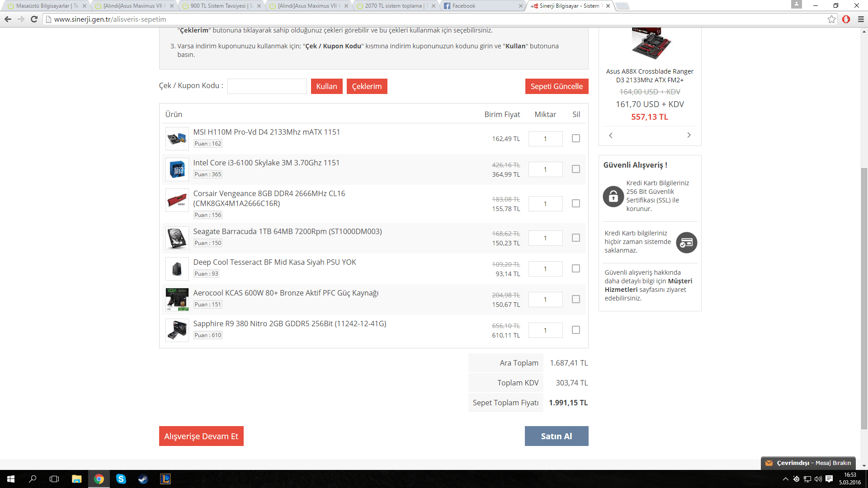This screenshot has width=868, height=488.
Task: Switch to the 900 TL Sistem Tavsiyesi tab
Action: point(218,6)
